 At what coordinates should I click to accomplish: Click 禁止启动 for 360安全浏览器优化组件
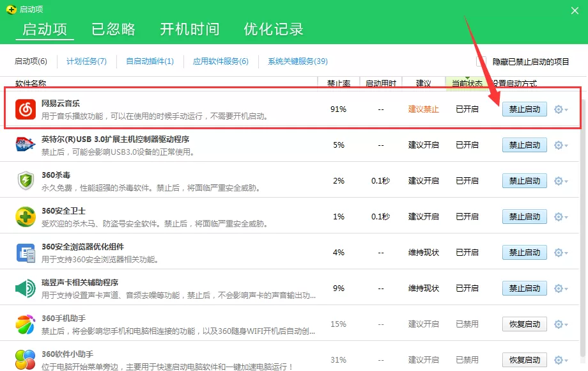click(524, 253)
